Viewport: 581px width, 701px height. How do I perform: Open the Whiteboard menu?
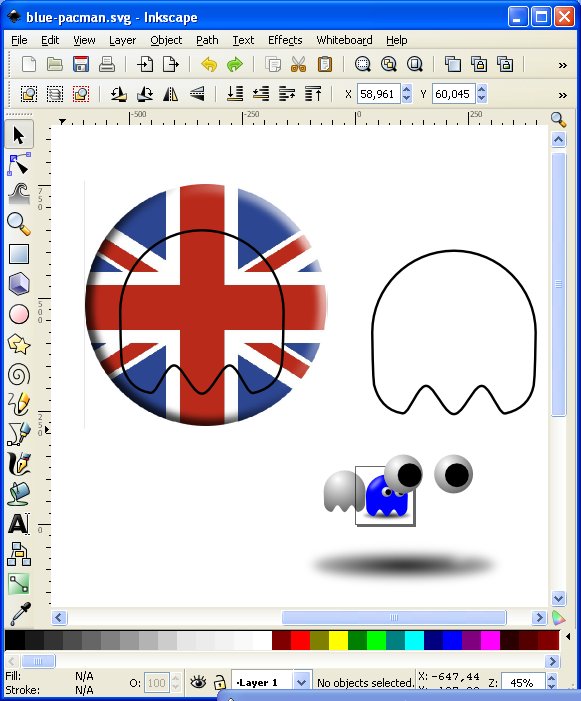coord(344,40)
